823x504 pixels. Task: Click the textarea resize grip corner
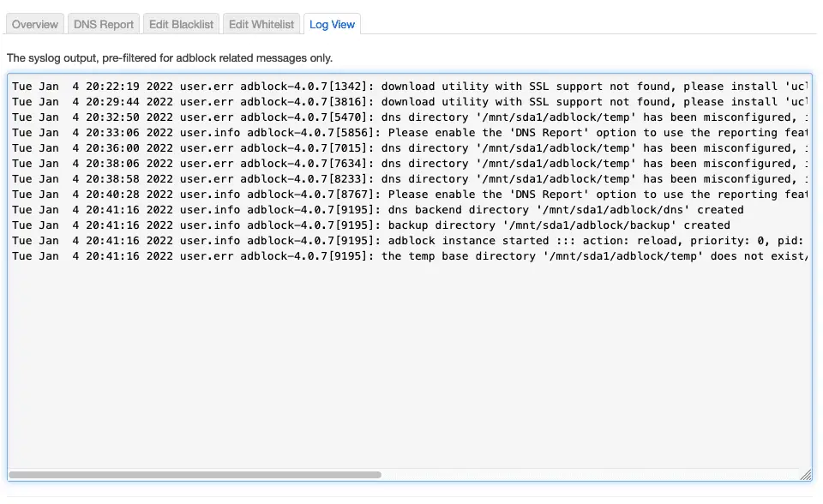[x=806, y=475]
